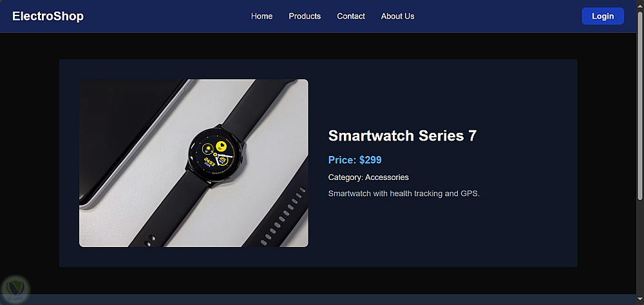This screenshot has height=305, width=644.
Task: Open the smartwatch product photo
Action: 193,163
